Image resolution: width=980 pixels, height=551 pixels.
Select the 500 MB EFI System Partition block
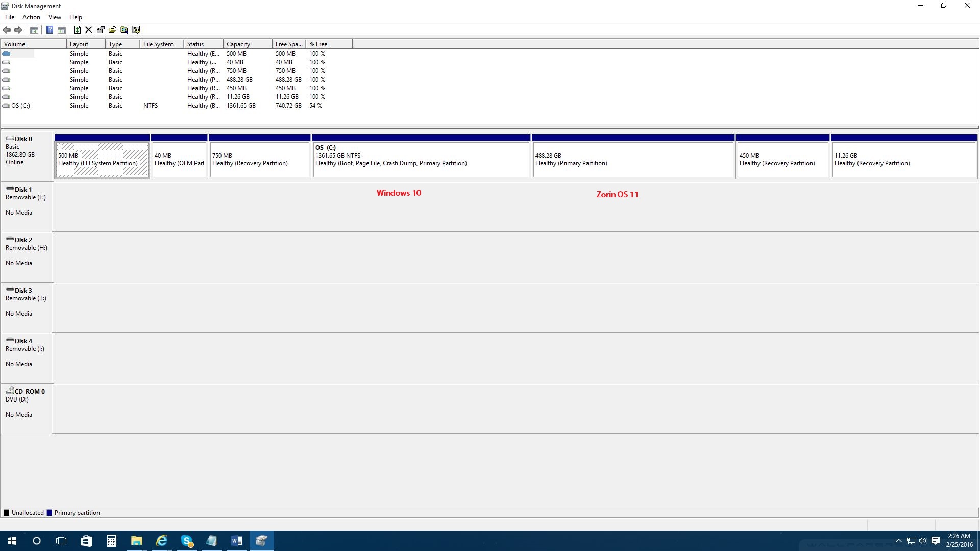point(102,160)
